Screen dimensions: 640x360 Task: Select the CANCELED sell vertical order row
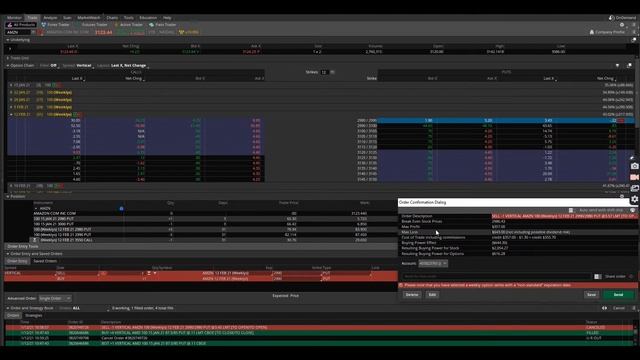(320, 327)
